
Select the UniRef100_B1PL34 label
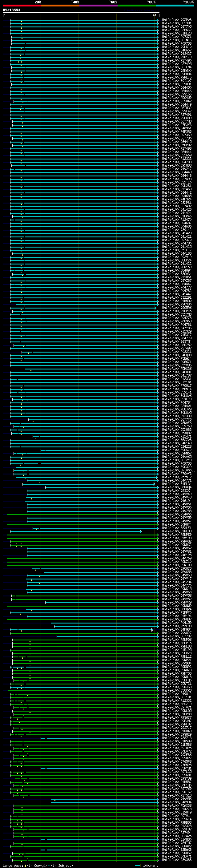point(176,484)
